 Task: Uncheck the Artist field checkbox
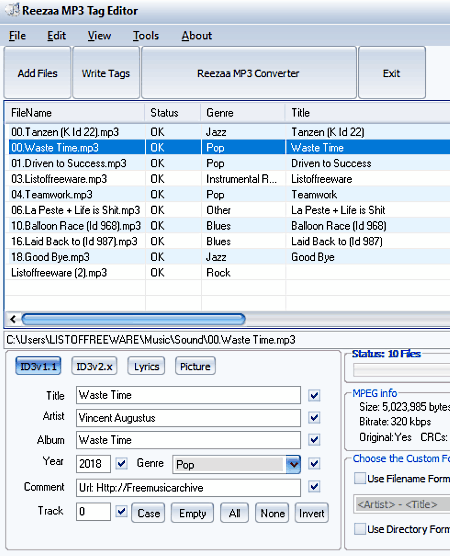[314, 418]
